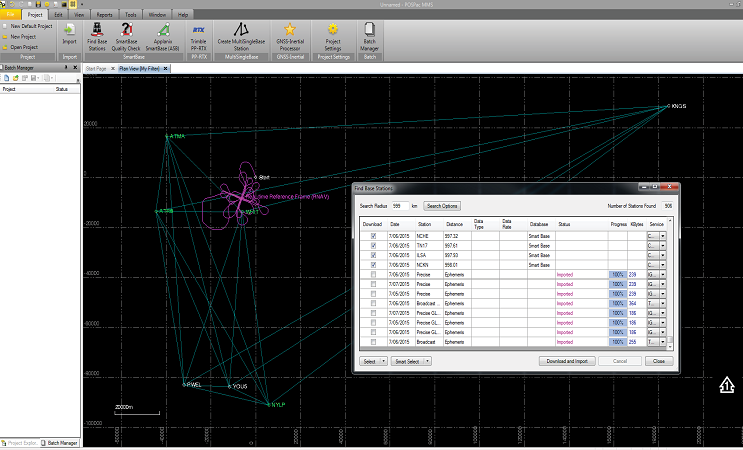
Task: Select KNGS station on the map
Action: tap(677, 106)
